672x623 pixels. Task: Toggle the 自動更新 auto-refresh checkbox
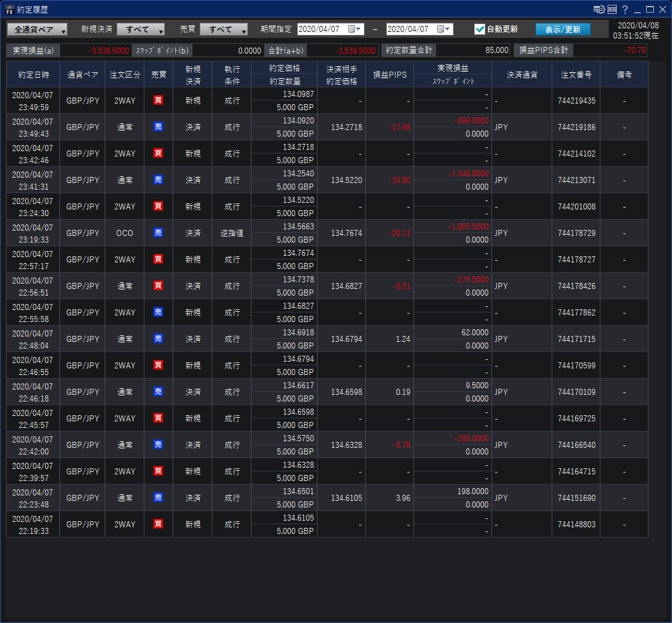click(479, 29)
